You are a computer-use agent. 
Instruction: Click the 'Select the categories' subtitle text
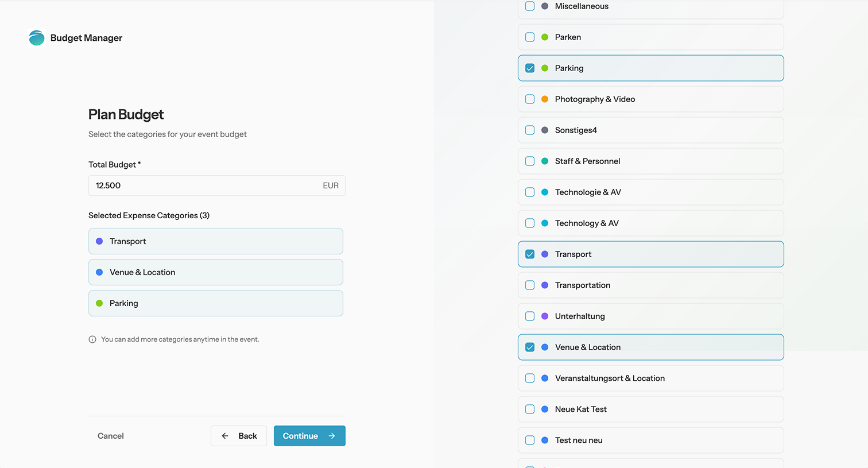pos(168,134)
